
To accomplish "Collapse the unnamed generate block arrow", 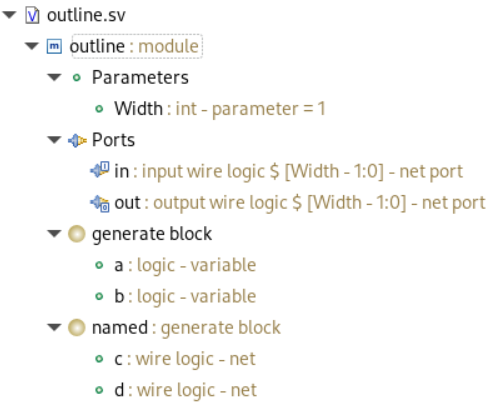I will 54,234.
